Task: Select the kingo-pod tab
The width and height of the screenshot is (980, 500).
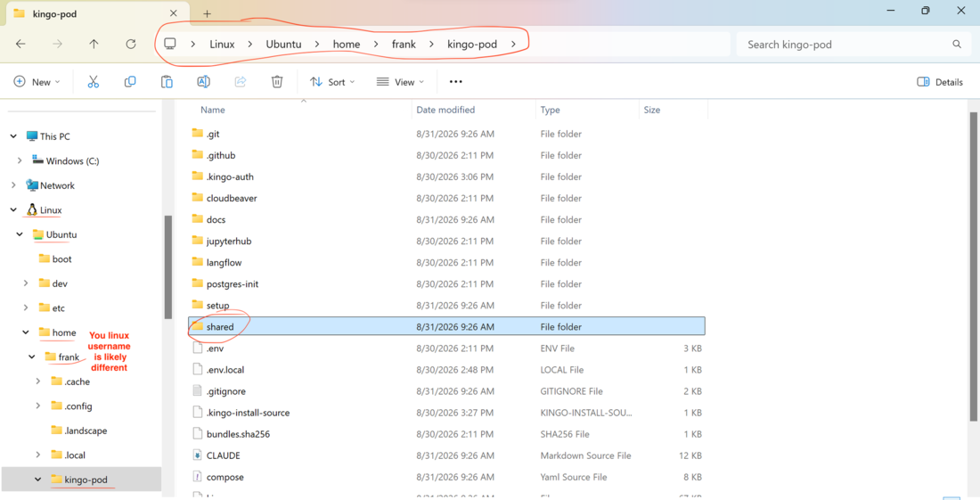Action: click(94, 13)
